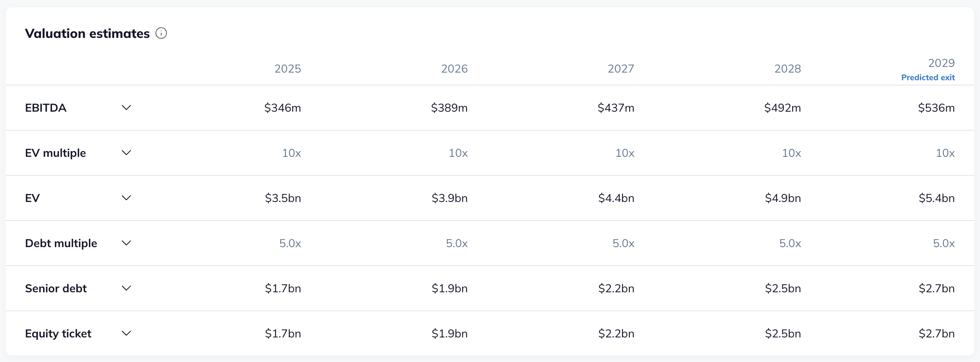Select the 2027 column header
980x362 pixels.
(x=621, y=69)
